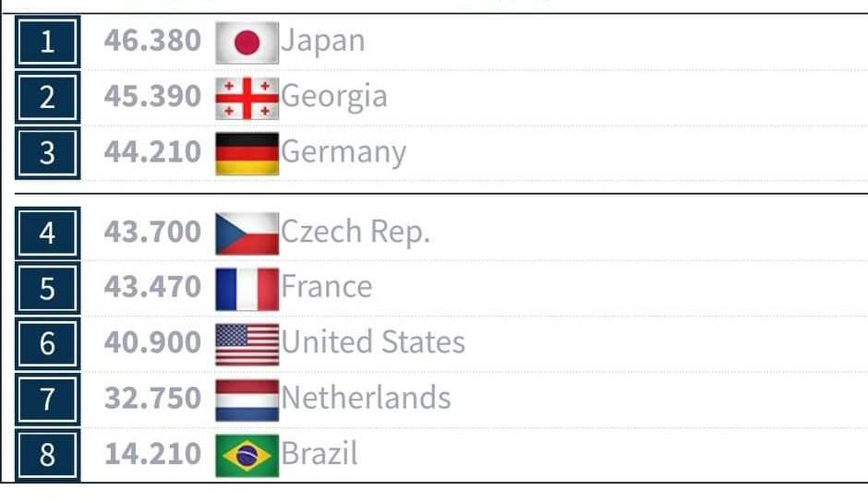
Task: Click Japan's score 46.380
Action: coord(152,41)
